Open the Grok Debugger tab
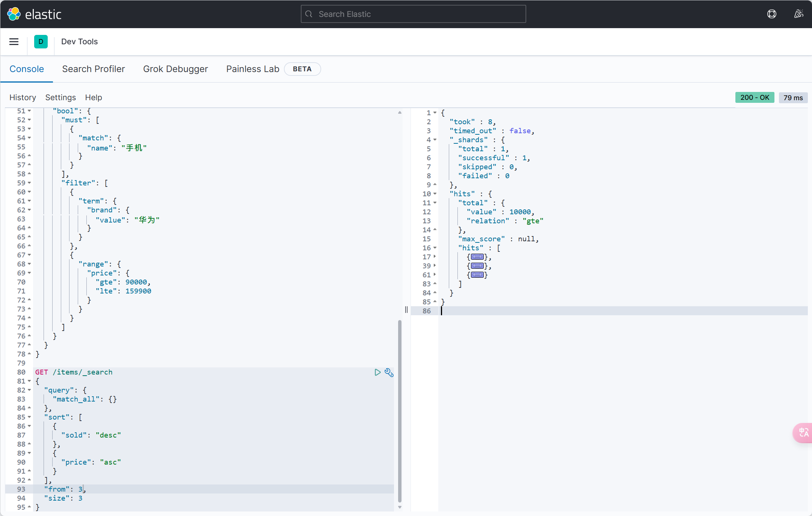This screenshot has width=812, height=516. 175,69
